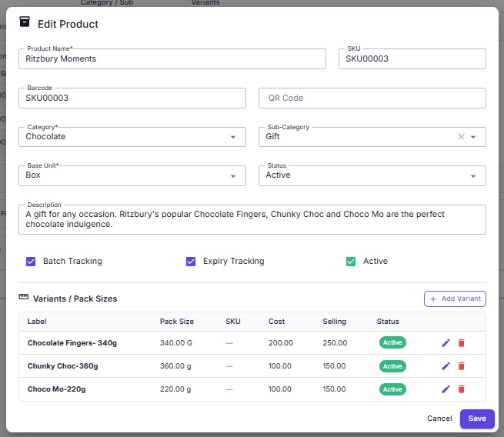Viewport: 504px width, 437px height.
Task: Click the Active badge for Choco Mo-220g
Action: (392, 389)
